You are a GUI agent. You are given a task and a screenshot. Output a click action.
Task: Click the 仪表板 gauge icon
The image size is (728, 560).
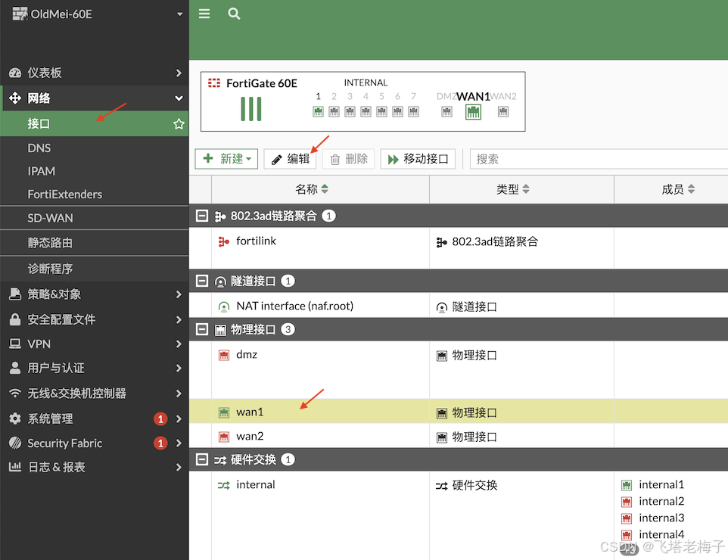[15, 73]
